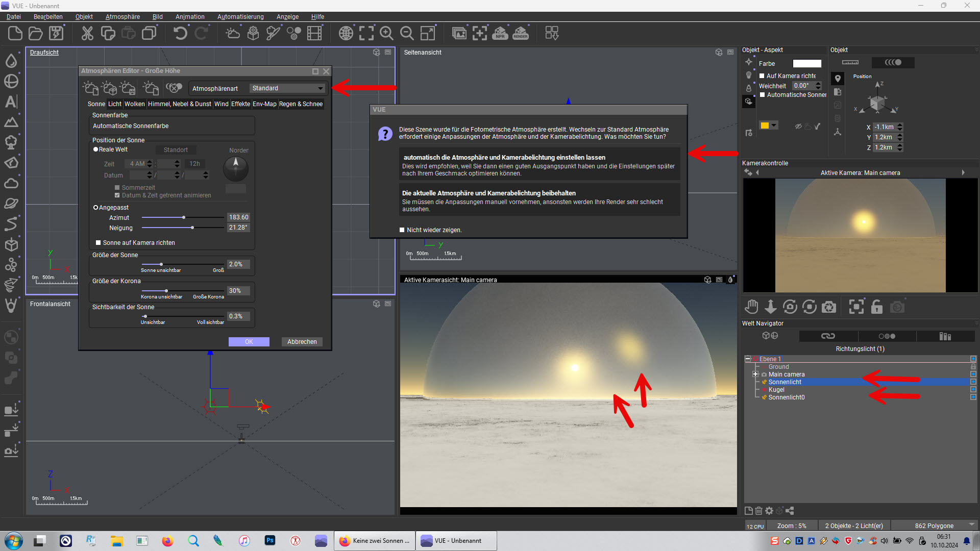This screenshot has height=551, width=980.
Task: Expand the Main camera tree item
Action: coord(755,374)
